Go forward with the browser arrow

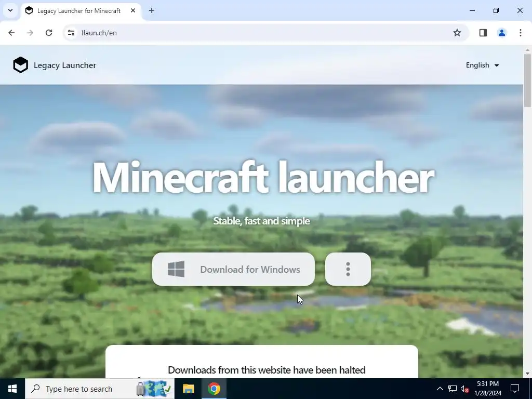[30, 33]
